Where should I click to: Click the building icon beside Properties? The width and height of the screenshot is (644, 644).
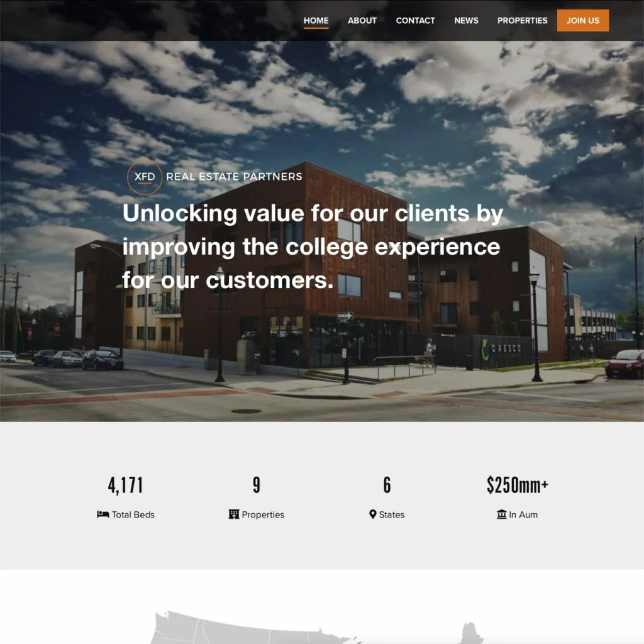234,514
